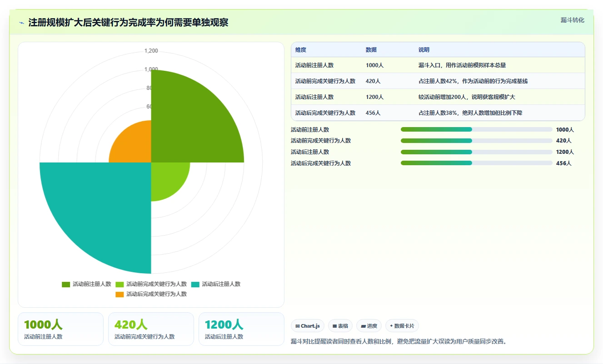Click radial axis label 1,000
The image size is (603, 364).
151,69
